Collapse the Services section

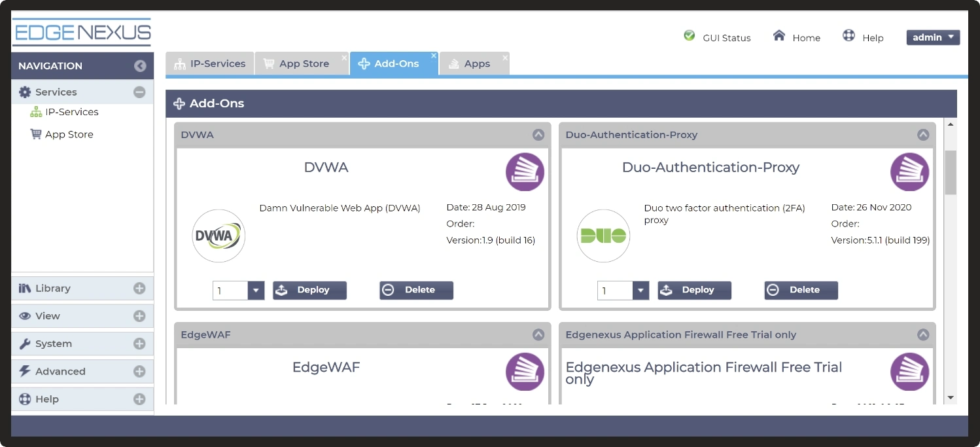139,92
